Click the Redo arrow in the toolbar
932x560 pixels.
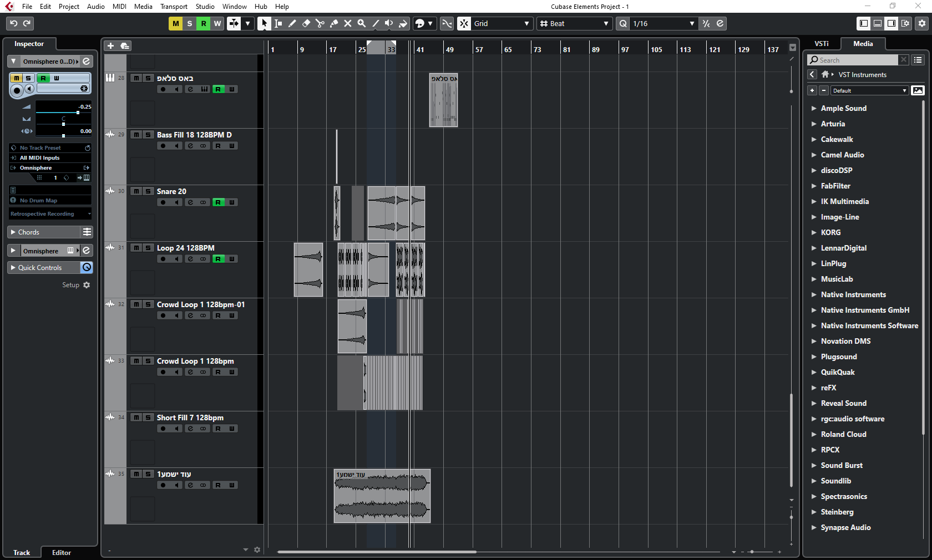[27, 23]
